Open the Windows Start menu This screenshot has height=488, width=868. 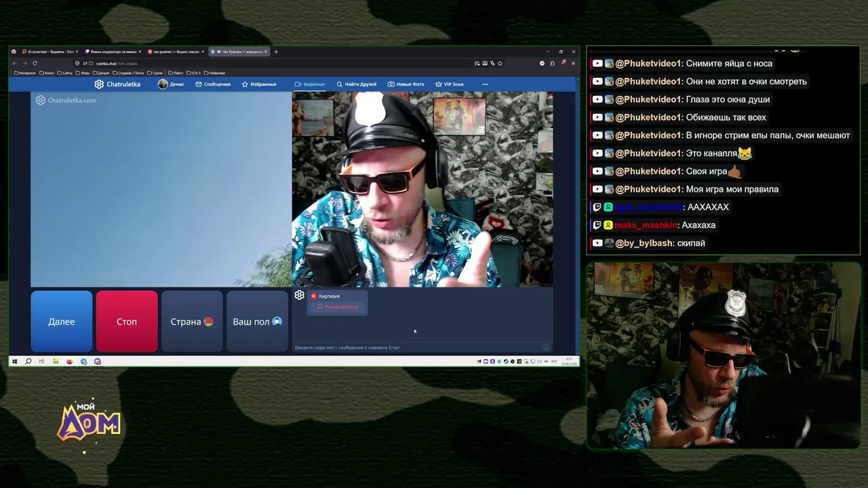[x=14, y=361]
